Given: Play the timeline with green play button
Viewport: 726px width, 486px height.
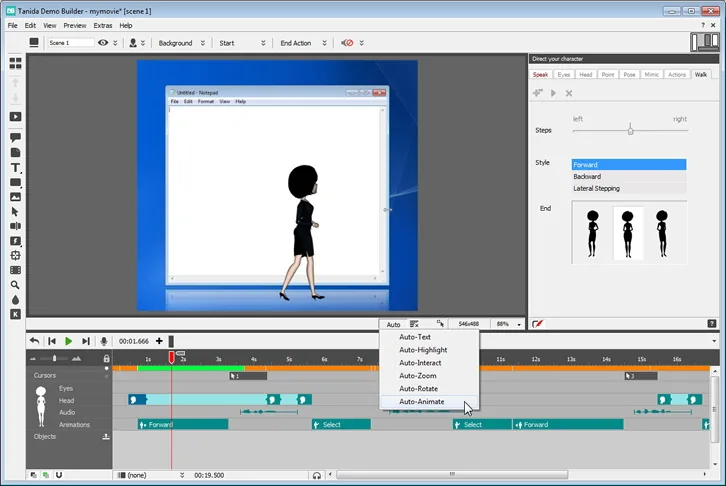Looking at the screenshot, I should click(x=69, y=341).
